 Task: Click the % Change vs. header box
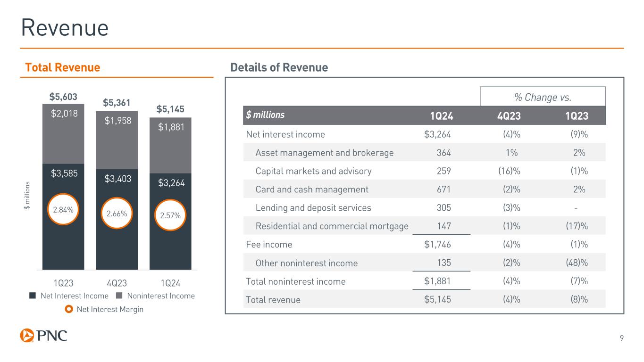(x=543, y=97)
